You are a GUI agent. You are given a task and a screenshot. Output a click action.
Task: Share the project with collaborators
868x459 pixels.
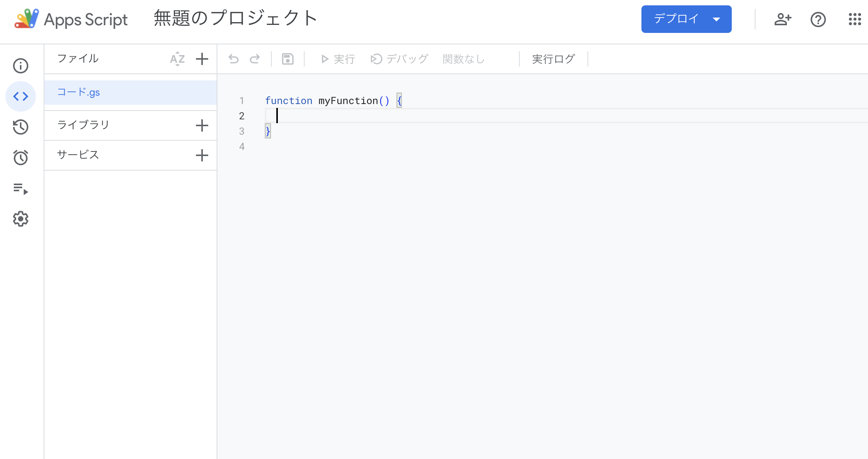[x=783, y=19]
